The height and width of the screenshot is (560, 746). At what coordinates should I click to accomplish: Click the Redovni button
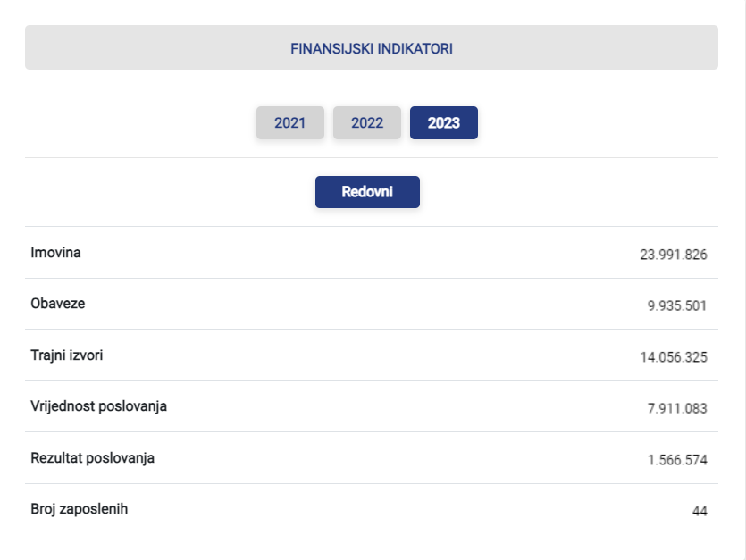pyautogui.click(x=367, y=192)
